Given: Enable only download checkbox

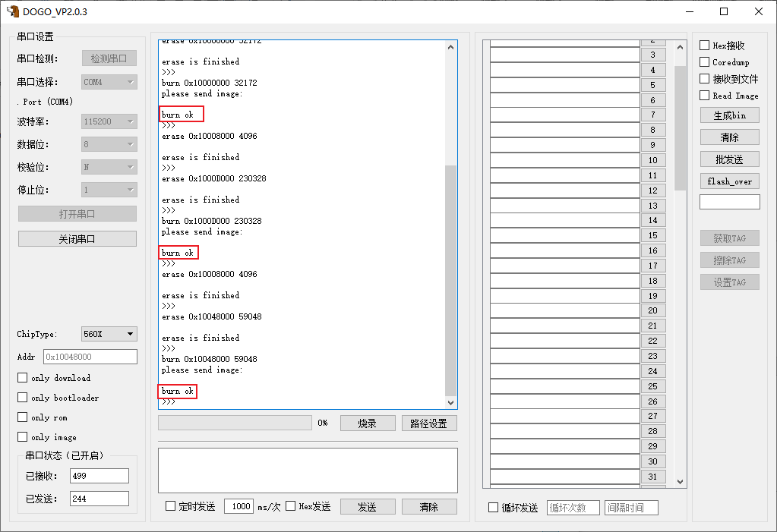Looking at the screenshot, I should point(22,377).
